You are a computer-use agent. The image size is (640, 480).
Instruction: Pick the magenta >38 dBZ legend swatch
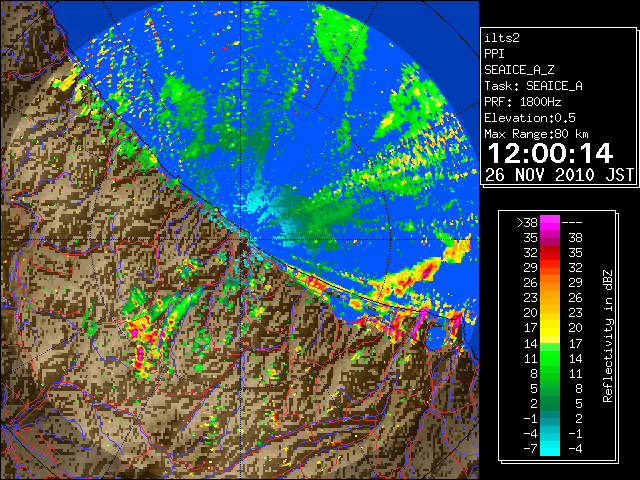pyautogui.click(x=550, y=223)
